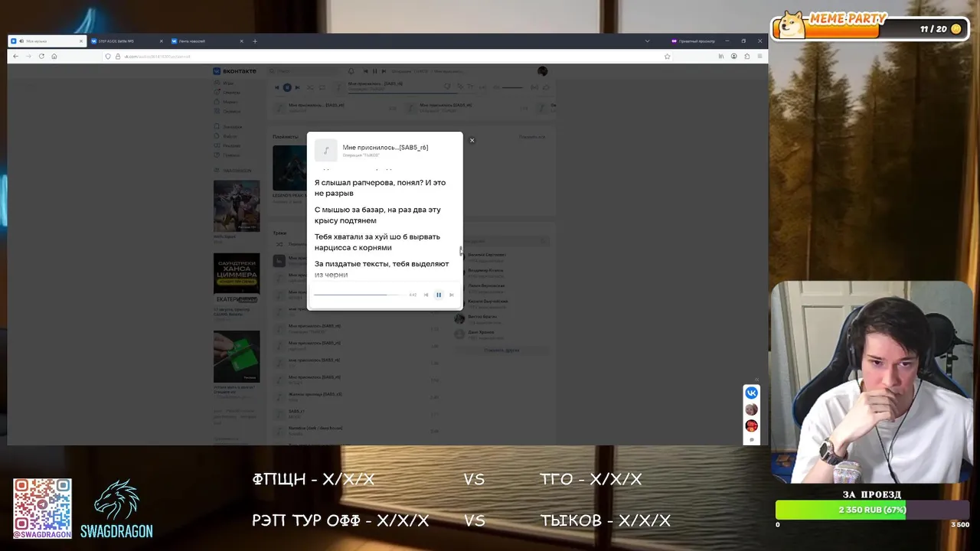980x551 pixels.
Task: Skip to next track in VK header mini-player
Action: coord(383,71)
